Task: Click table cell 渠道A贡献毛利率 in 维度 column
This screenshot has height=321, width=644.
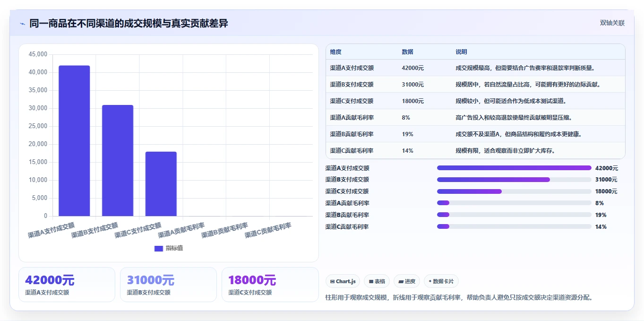Action: pyautogui.click(x=352, y=118)
